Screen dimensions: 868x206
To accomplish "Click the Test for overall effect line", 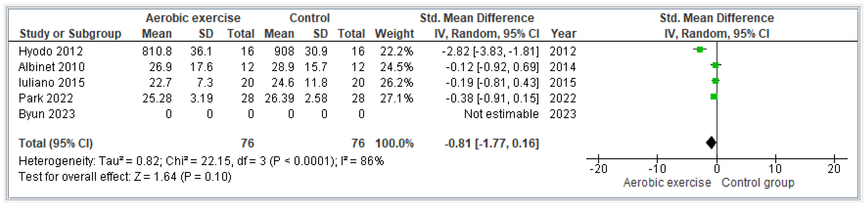I will click(125, 177).
